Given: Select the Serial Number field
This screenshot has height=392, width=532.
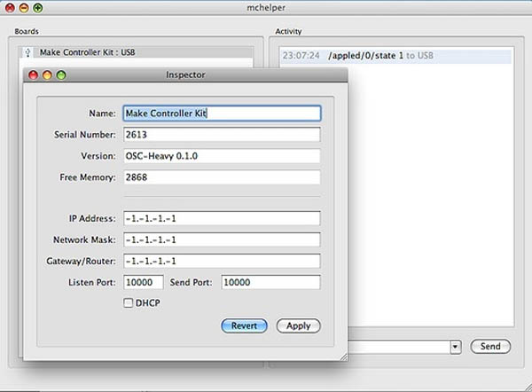Looking at the screenshot, I should click(x=221, y=135).
